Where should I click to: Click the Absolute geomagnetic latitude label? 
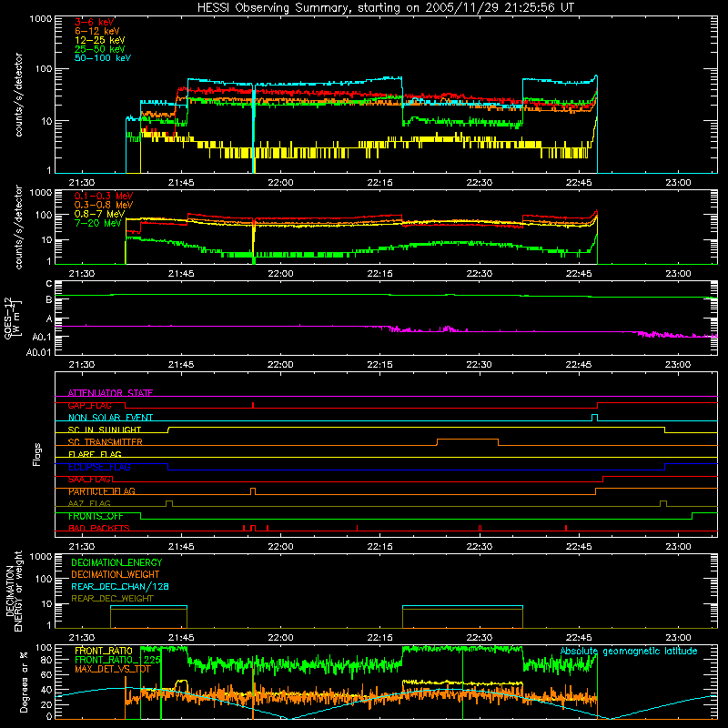(629, 652)
